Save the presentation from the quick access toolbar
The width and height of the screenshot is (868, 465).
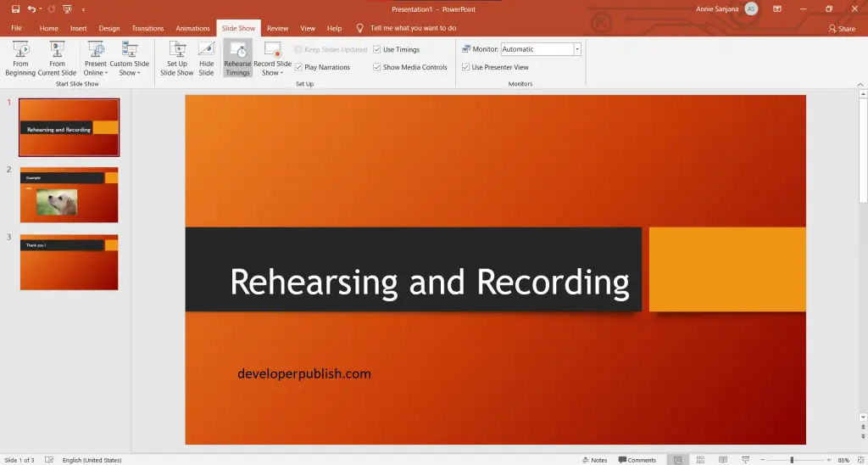click(x=15, y=8)
